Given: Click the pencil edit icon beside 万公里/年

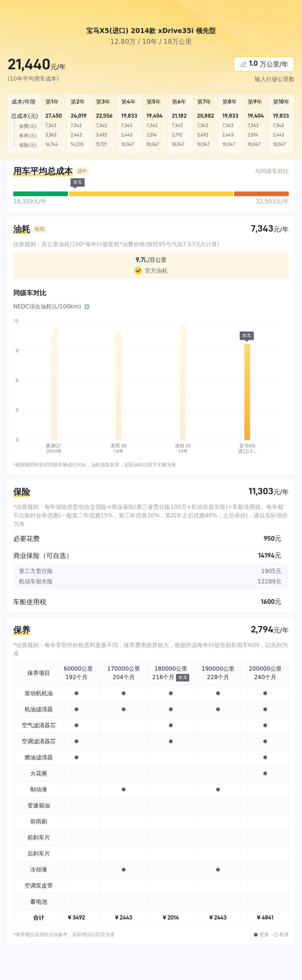Looking at the screenshot, I should pos(243,64).
